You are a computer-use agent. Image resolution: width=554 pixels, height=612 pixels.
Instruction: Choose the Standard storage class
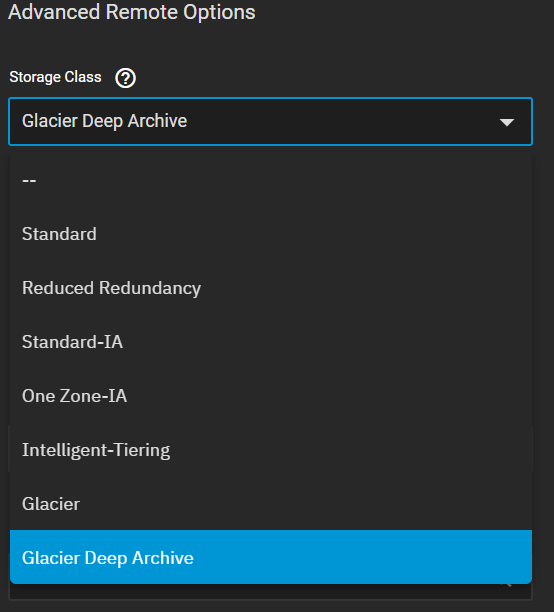pyautogui.click(x=271, y=234)
